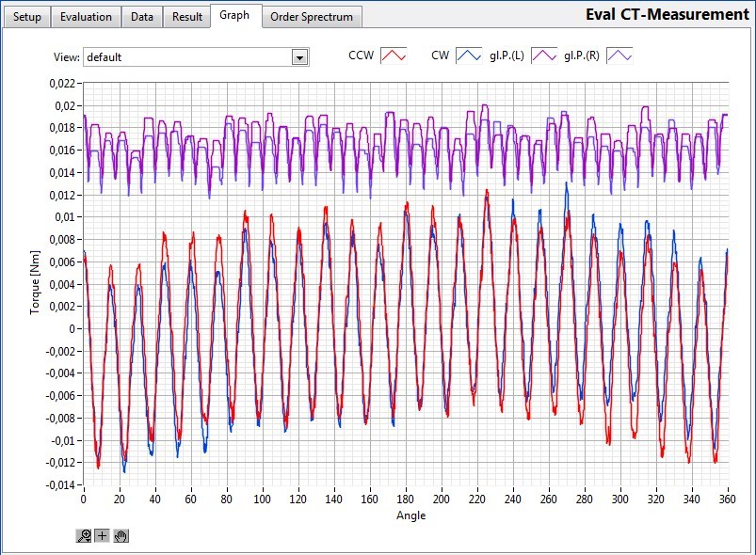Click the -0,014 minimum y-axis value
The width and height of the screenshot is (756, 555).
pyautogui.click(x=57, y=485)
